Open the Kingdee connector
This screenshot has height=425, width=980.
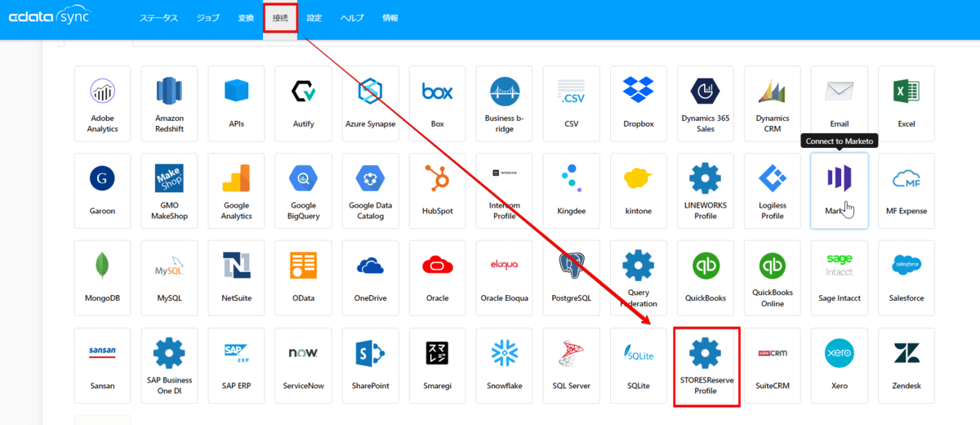point(571,190)
